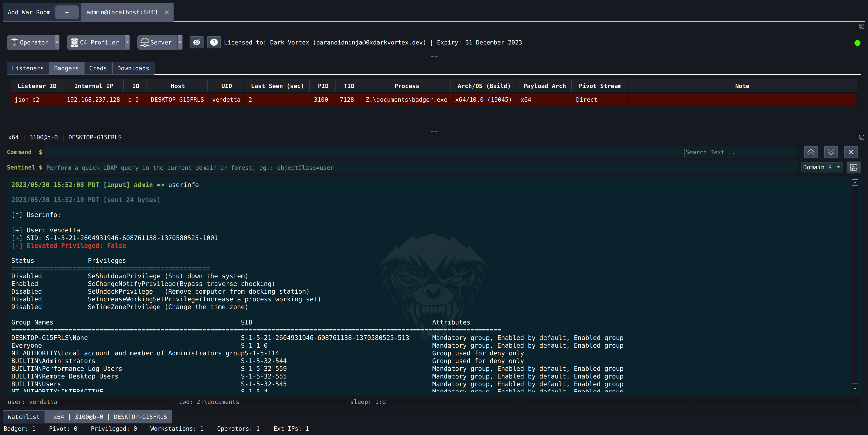Viewport: 868px width, 435px height.
Task: Sort by Internal IP column header
Action: [93, 86]
